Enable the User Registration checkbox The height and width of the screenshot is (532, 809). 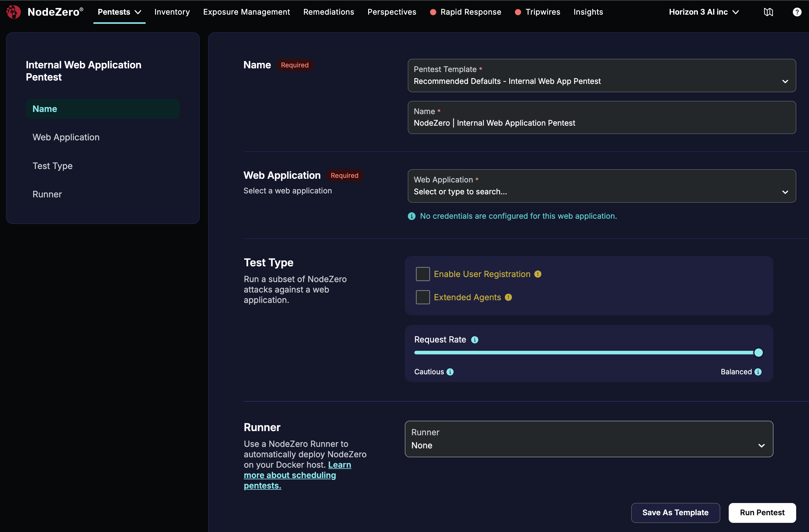tap(423, 274)
